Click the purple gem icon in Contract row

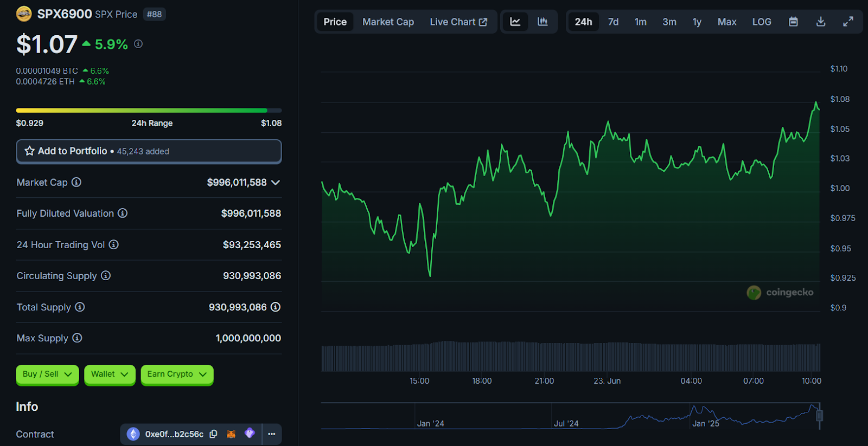pyautogui.click(x=250, y=433)
